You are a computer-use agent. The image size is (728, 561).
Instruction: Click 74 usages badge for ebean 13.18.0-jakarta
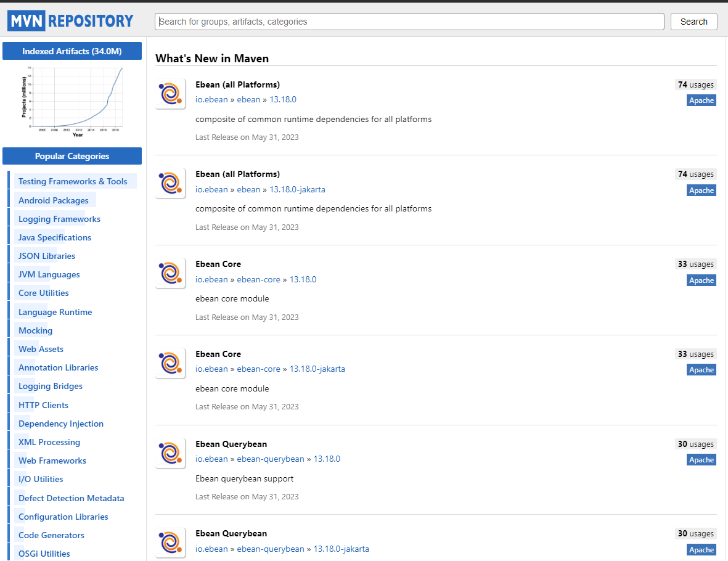pyautogui.click(x=695, y=174)
